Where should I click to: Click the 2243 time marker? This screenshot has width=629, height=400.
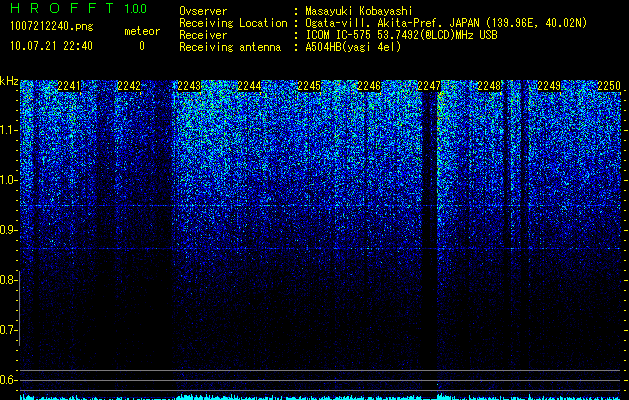coord(189,86)
